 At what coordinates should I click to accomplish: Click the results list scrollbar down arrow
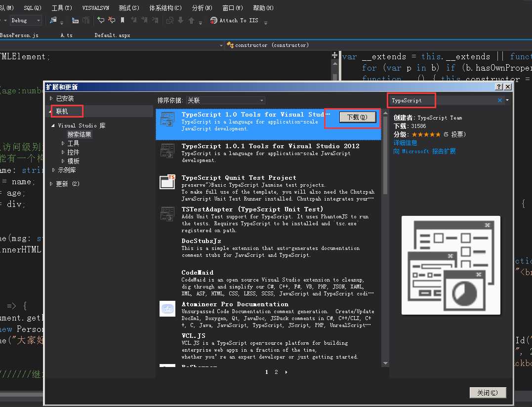(x=385, y=363)
